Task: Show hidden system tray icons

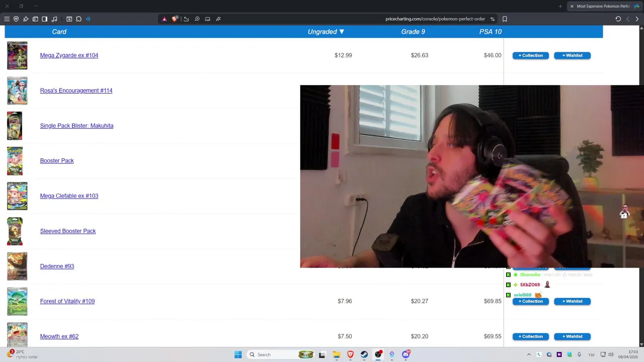Action: pos(528,354)
